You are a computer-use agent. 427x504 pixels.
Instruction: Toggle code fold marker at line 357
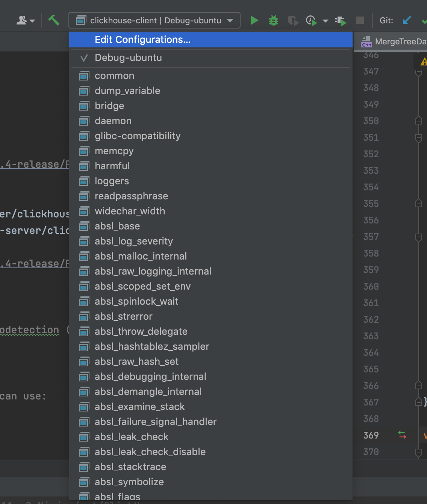418,237
